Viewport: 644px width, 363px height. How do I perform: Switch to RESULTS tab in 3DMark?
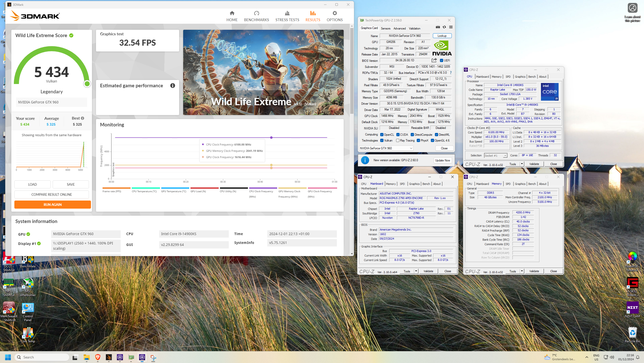(x=313, y=16)
